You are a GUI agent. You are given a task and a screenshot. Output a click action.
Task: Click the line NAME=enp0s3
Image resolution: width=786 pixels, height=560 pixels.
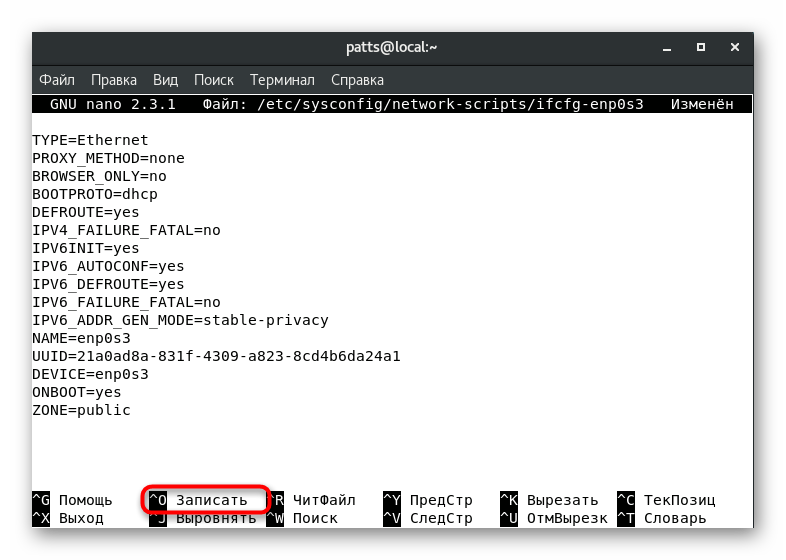pyautogui.click(x=81, y=338)
